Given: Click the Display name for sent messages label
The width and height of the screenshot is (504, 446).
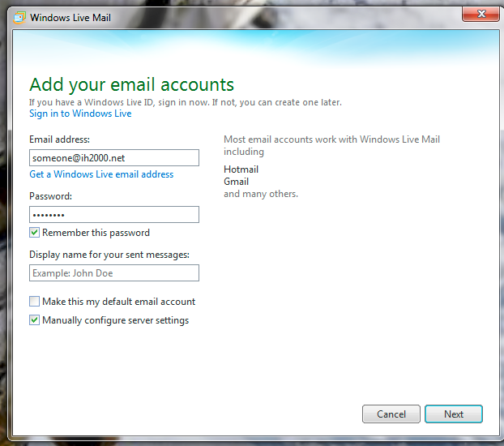Looking at the screenshot, I should pyautogui.click(x=109, y=255).
